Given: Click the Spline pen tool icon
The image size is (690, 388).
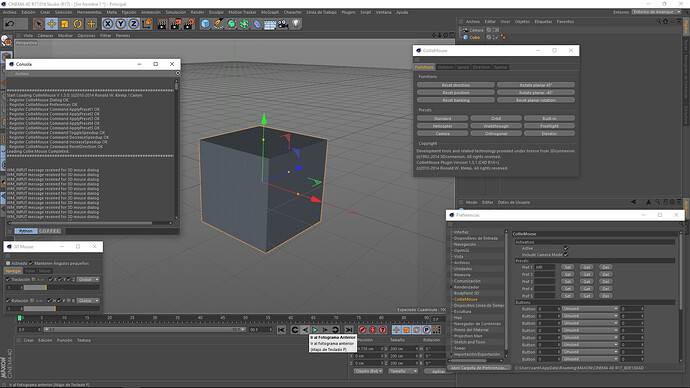Looking at the screenshot, I should click(x=218, y=24).
